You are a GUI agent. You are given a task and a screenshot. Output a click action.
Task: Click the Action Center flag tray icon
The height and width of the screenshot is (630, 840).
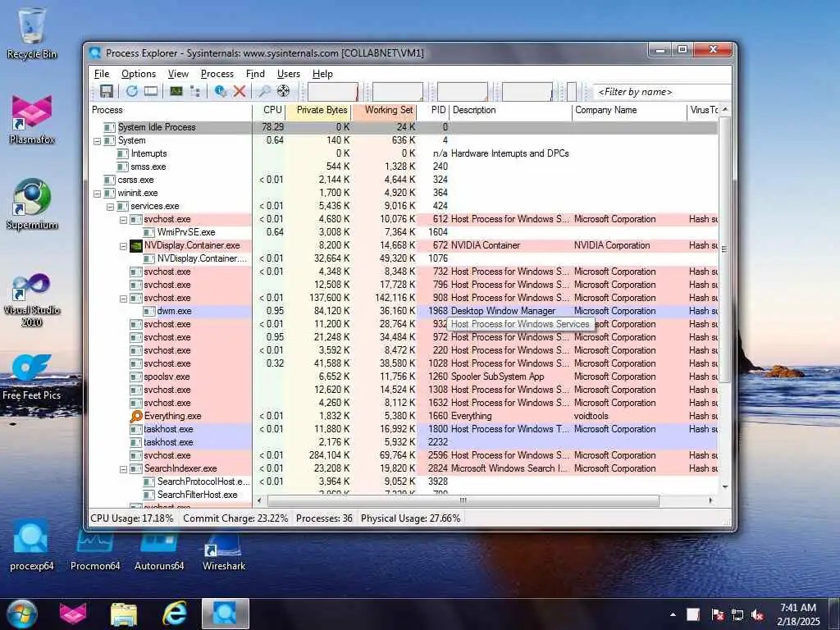click(717, 614)
